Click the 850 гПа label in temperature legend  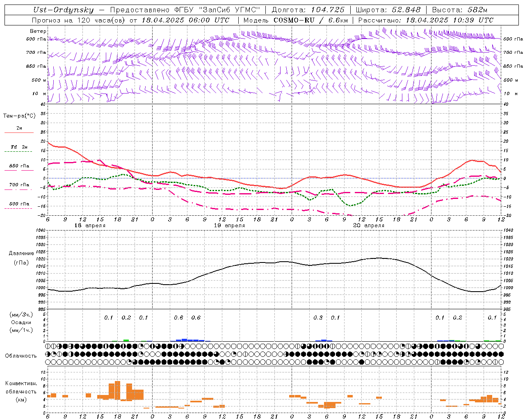click(x=19, y=166)
